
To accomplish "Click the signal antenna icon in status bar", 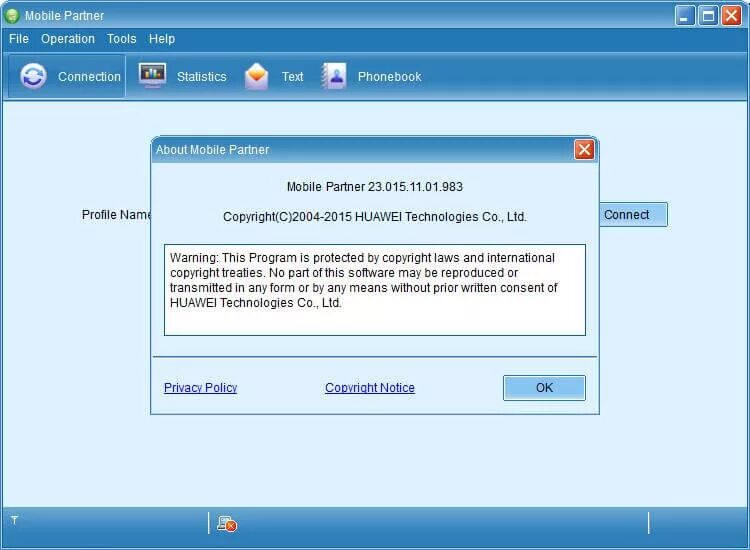I will (14, 520).
